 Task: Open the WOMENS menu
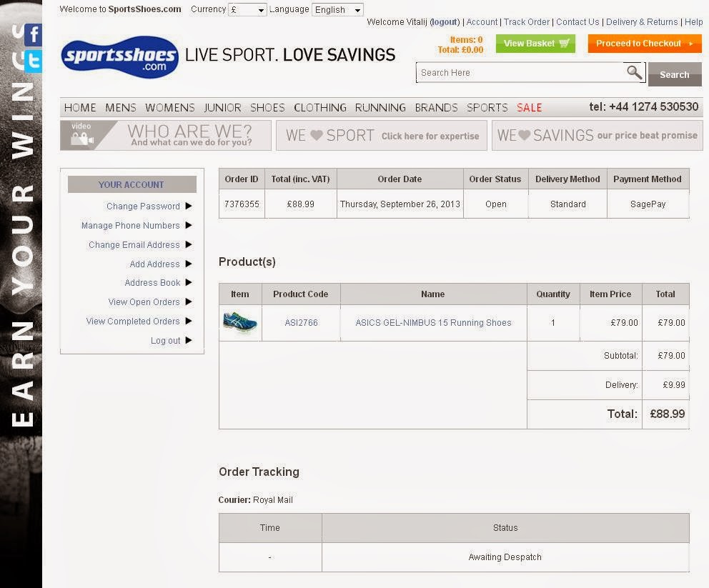(x=169, y=108)
